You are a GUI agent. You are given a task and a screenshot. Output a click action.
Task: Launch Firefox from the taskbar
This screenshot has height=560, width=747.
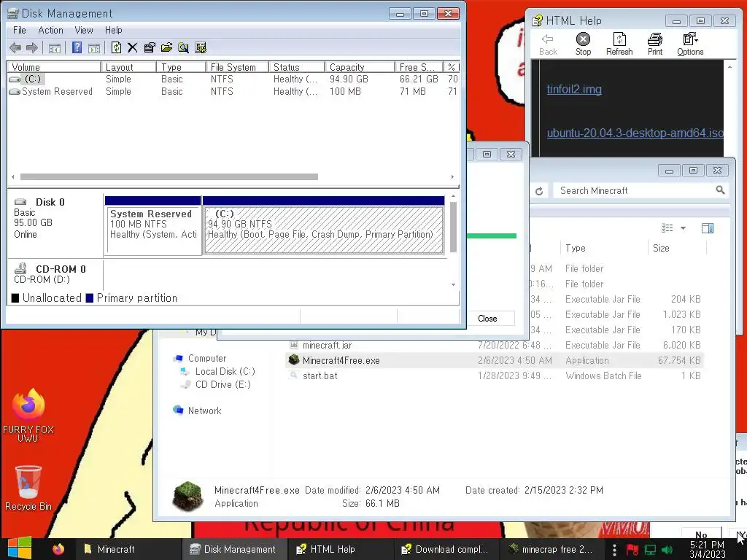[x=58, y=549]
